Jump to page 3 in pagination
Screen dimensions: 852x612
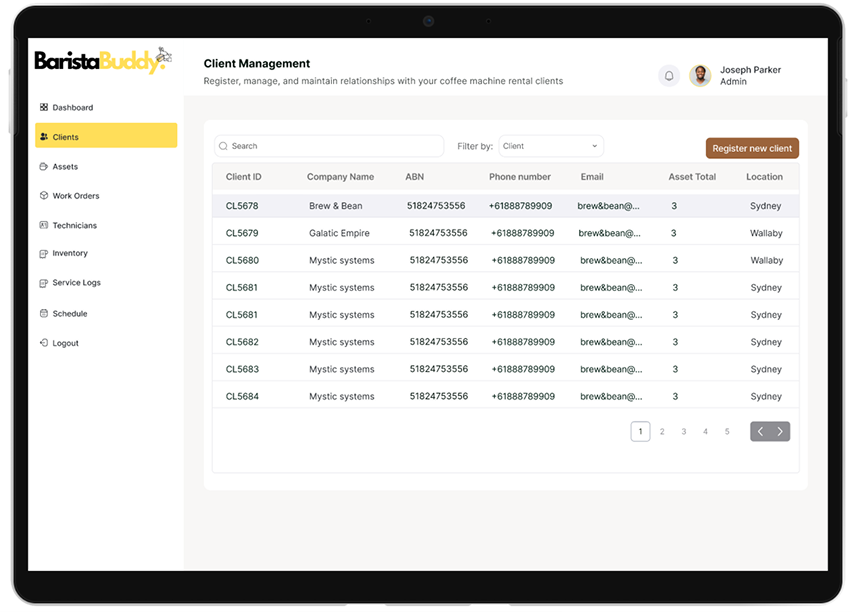(x=684, y=432)
